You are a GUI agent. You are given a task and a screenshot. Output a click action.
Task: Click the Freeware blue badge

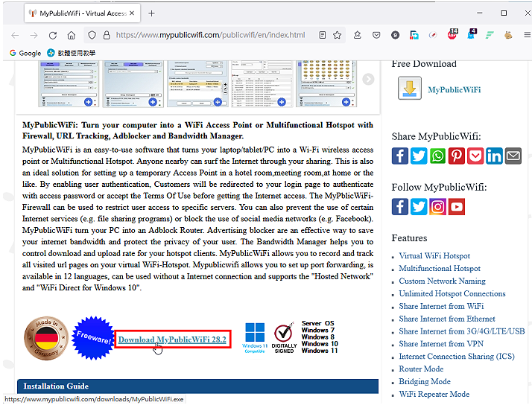coord(94,338)
